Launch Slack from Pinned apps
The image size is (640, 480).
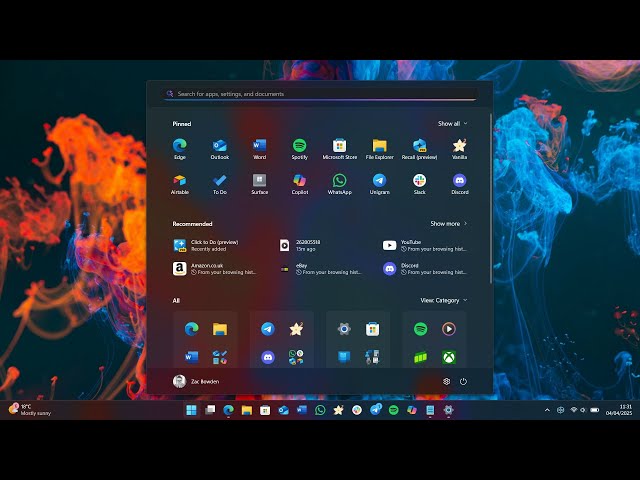point(420,184)
